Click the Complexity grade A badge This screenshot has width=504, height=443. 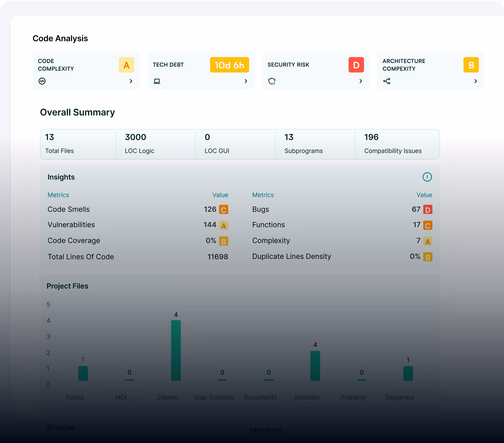428,241
